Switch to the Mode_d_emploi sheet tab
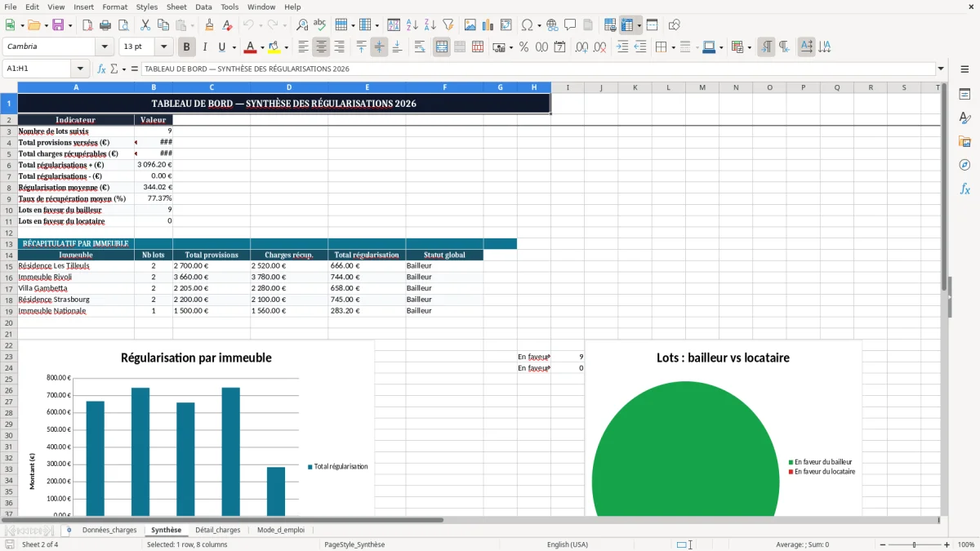 [x=281, y=530]
